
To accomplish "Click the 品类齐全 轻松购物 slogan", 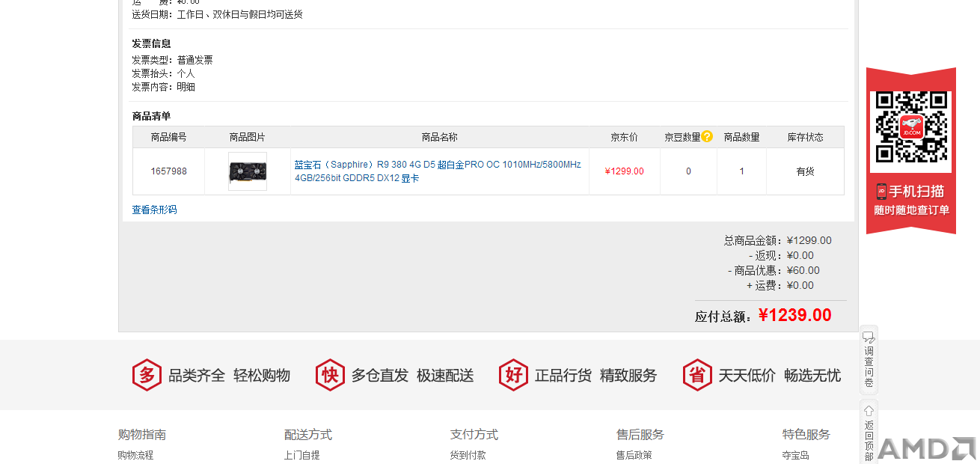I will (229, 376).
